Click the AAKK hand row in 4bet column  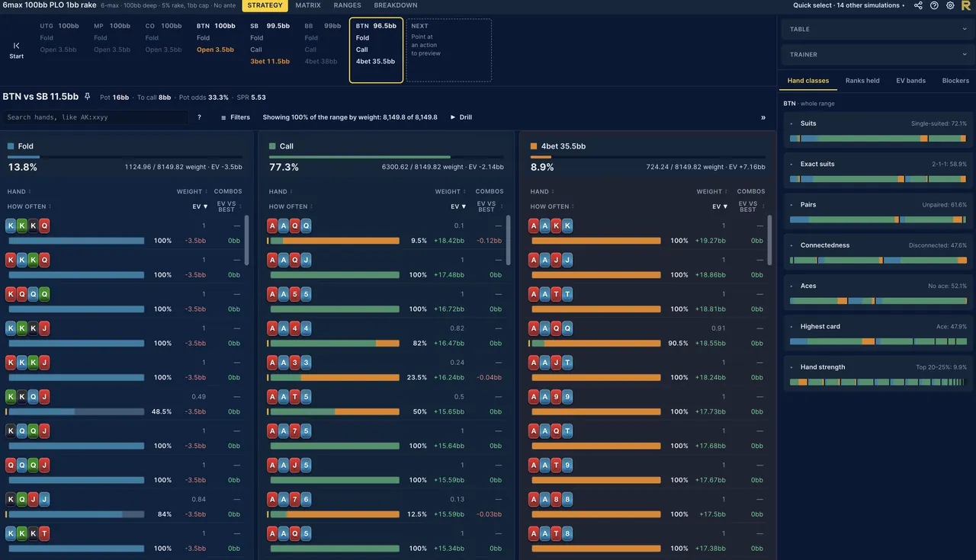click(647, 233)
